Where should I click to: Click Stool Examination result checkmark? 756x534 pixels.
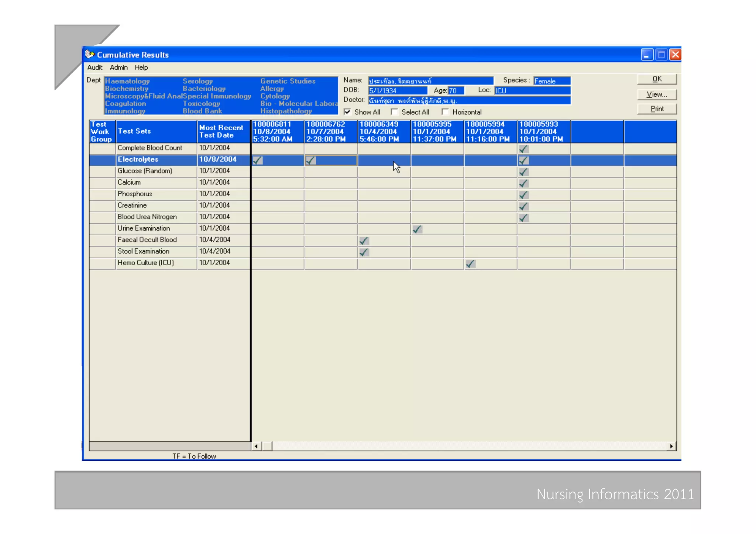364,252
